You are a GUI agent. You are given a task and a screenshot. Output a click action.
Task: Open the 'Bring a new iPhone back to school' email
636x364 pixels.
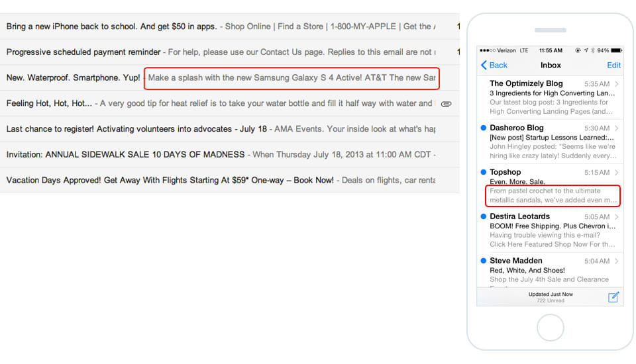coord(230,26)
